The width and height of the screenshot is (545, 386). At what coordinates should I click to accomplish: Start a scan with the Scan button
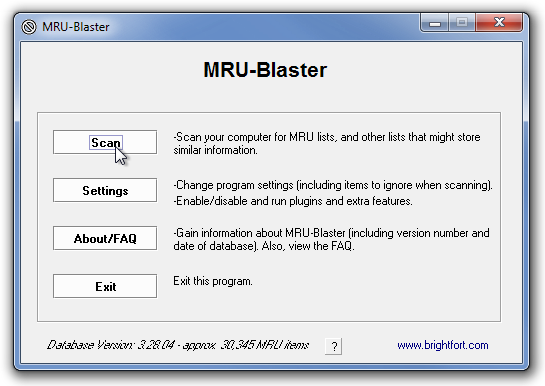(105, 142)
